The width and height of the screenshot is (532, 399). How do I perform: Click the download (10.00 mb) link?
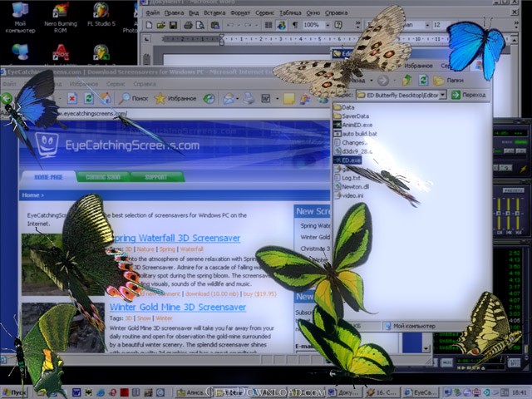click(212, 293)
